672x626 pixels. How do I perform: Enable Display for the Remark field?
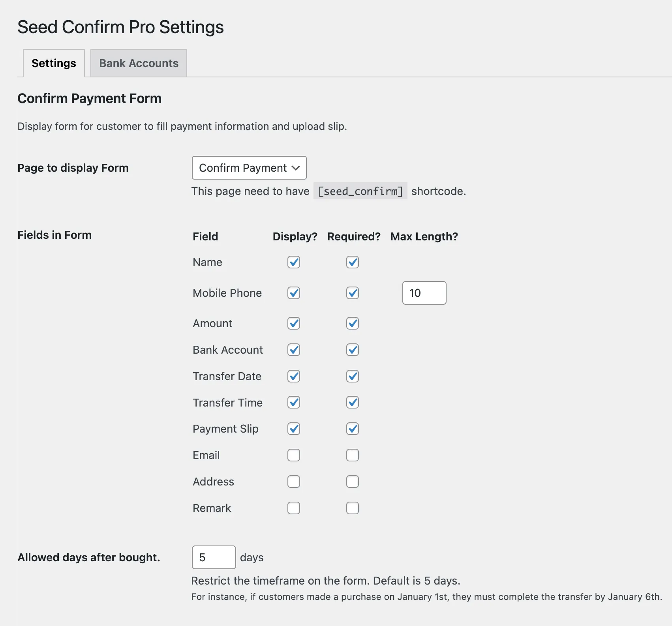click(x=294, y=508)
